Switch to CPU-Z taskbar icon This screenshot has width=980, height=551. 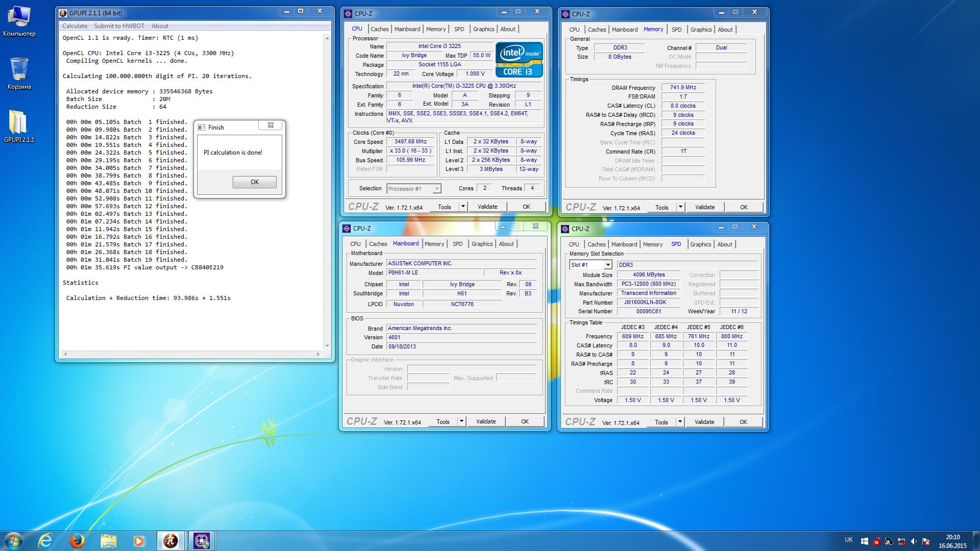click(x=202, y=541)
